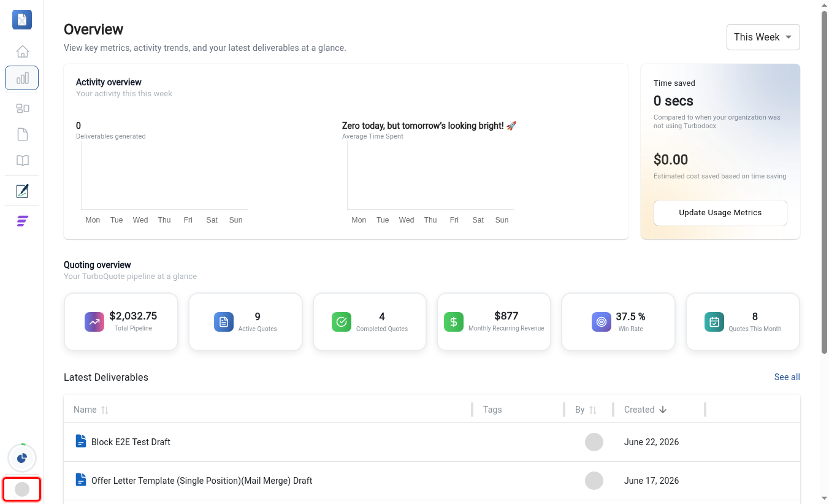The image size is (829, 504).
Task: Open the Home icon in sidebar
Action: coord(22,52)
